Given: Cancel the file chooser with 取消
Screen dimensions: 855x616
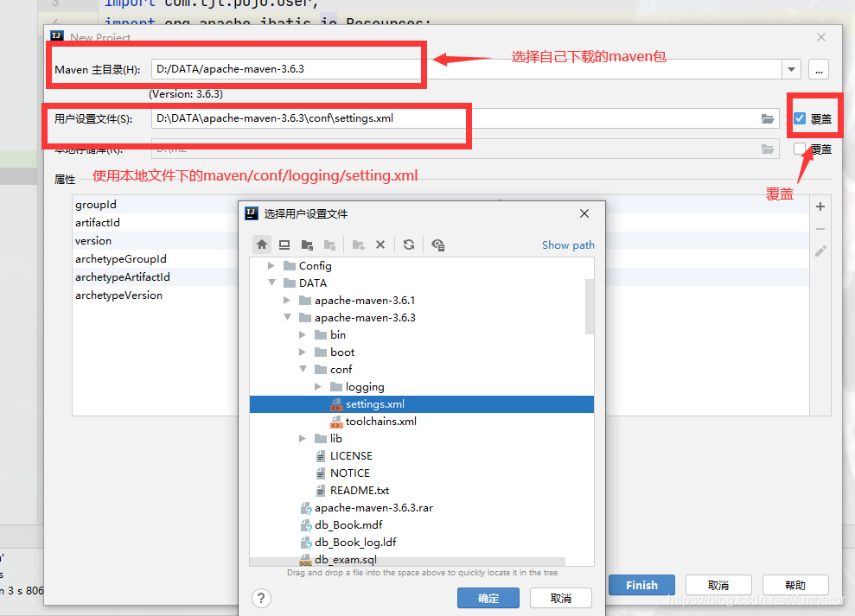Looking at the screenshot, I should [x=560, y=598].
